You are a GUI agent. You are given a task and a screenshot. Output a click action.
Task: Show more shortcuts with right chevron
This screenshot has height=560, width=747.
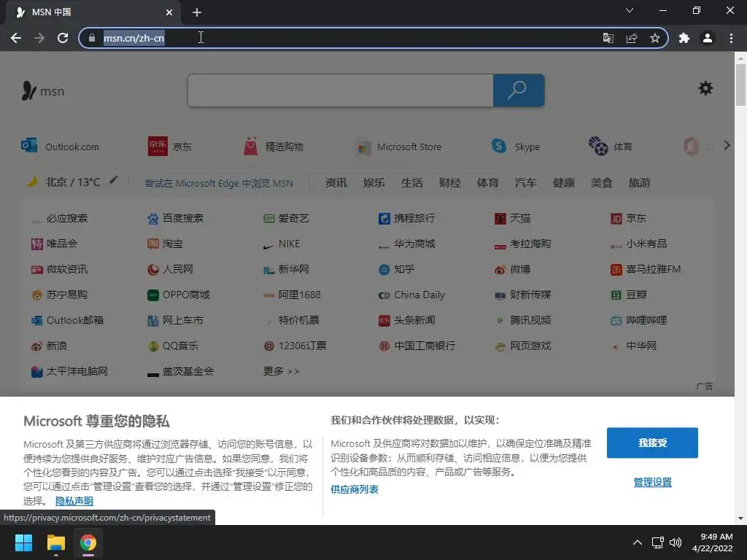pos(727,146)
